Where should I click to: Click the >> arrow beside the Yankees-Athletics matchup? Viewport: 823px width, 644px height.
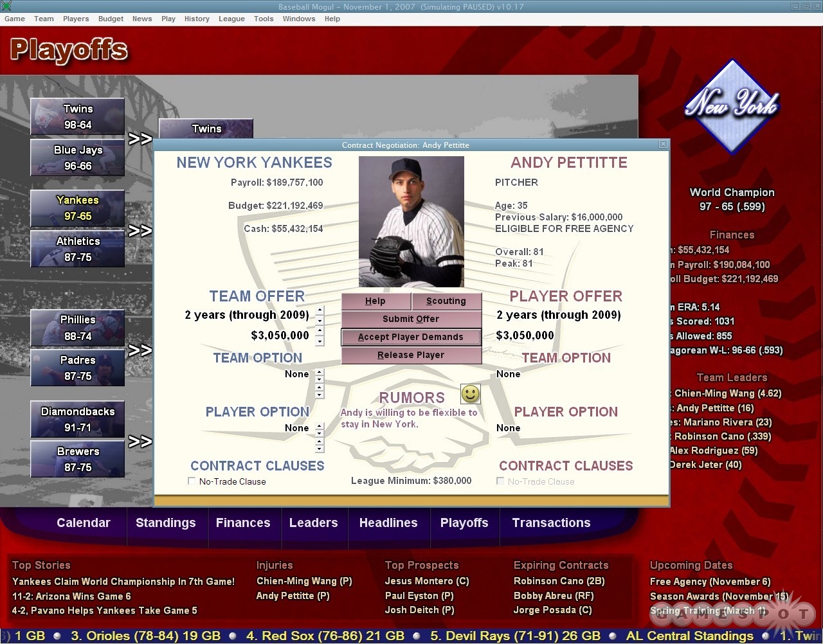140,229
